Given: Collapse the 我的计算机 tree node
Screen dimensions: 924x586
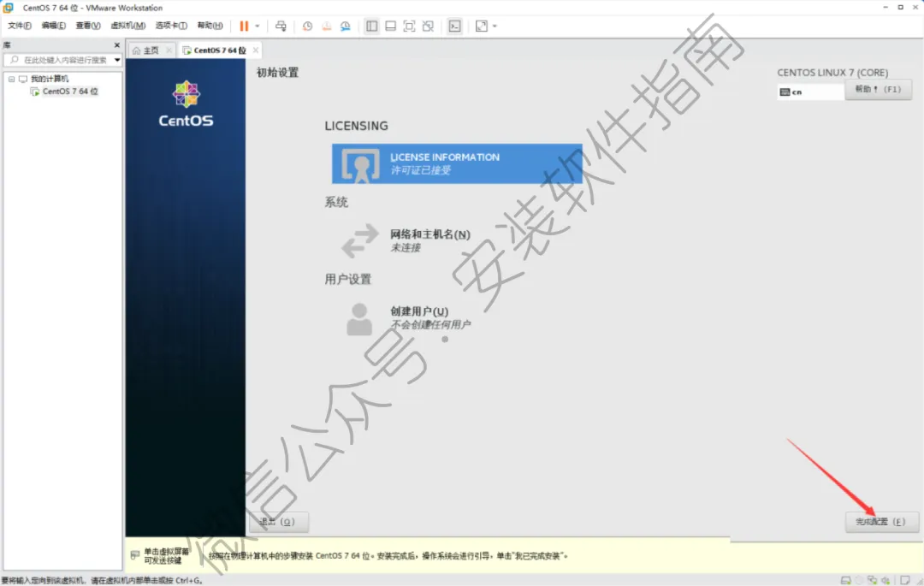Looking at the screenshot, I should tap(12, 79).
